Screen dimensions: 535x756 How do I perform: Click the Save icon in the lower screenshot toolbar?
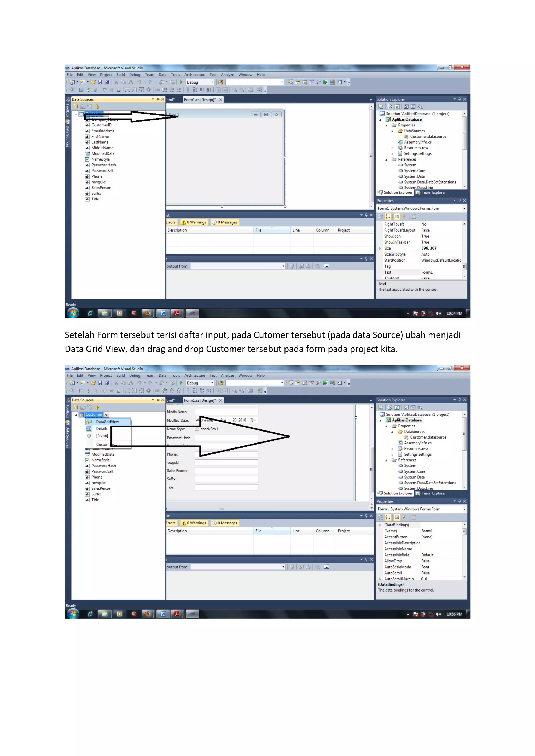click(x=100, y=383)
